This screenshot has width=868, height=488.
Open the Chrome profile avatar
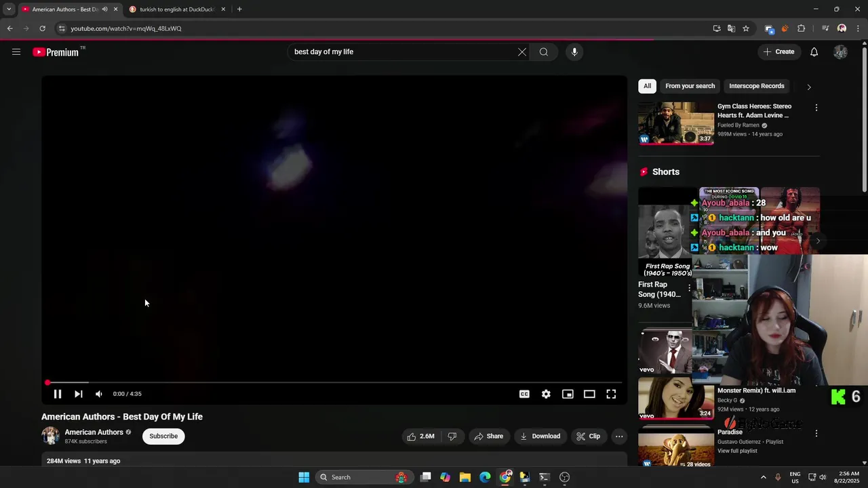pyautogui.click(x=842, y=28)
